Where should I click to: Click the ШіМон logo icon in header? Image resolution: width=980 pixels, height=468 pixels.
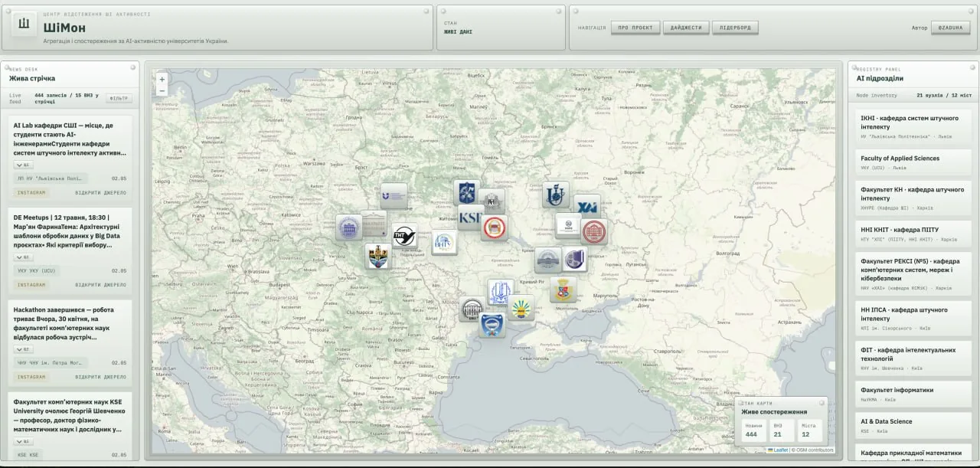coord(24,24)
